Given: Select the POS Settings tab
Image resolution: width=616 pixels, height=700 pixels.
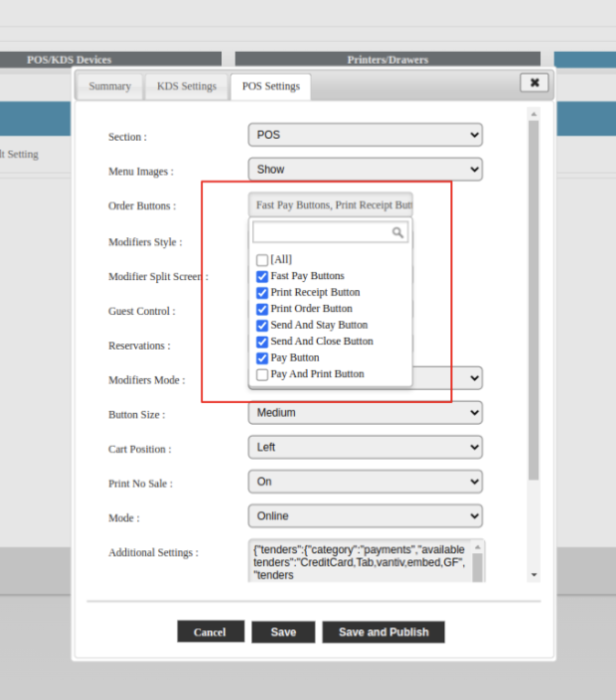Looking at the screenshot, I should 270,86.
